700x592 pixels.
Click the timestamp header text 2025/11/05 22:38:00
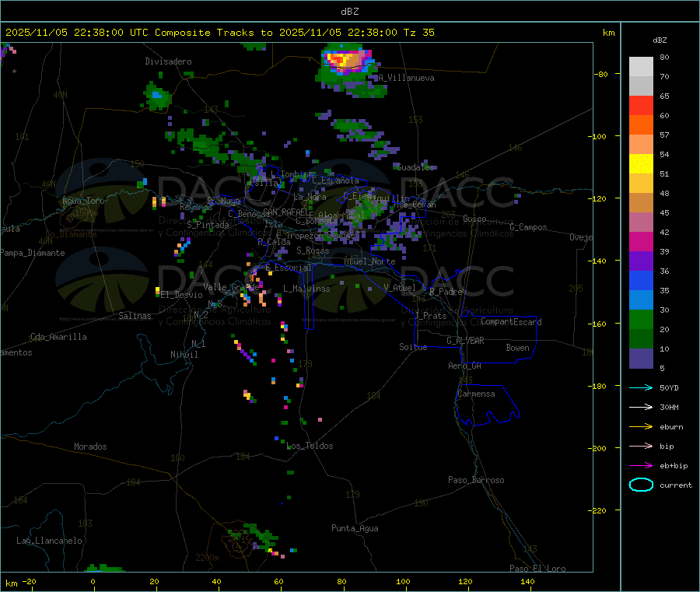[x=65, y=33]
